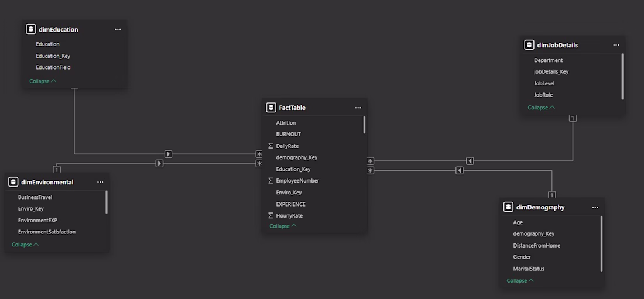Click the FactTable vertical scrollbar
This screenshot has height=299, width=644.
click(364, 125)
